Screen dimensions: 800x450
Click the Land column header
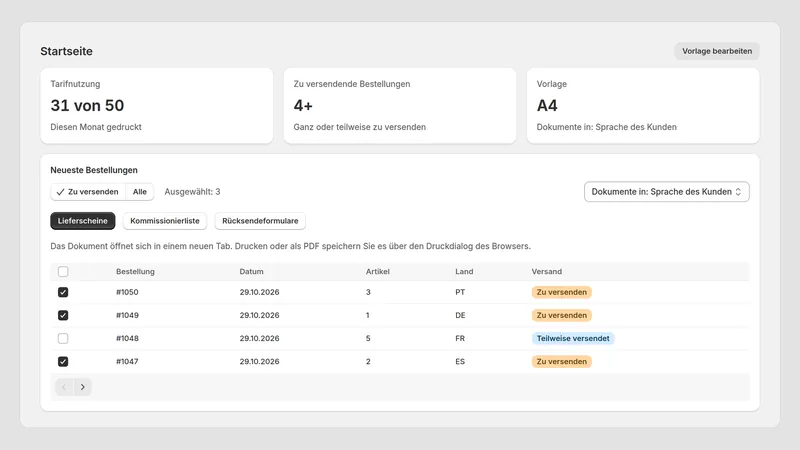(x=464, y=271)
